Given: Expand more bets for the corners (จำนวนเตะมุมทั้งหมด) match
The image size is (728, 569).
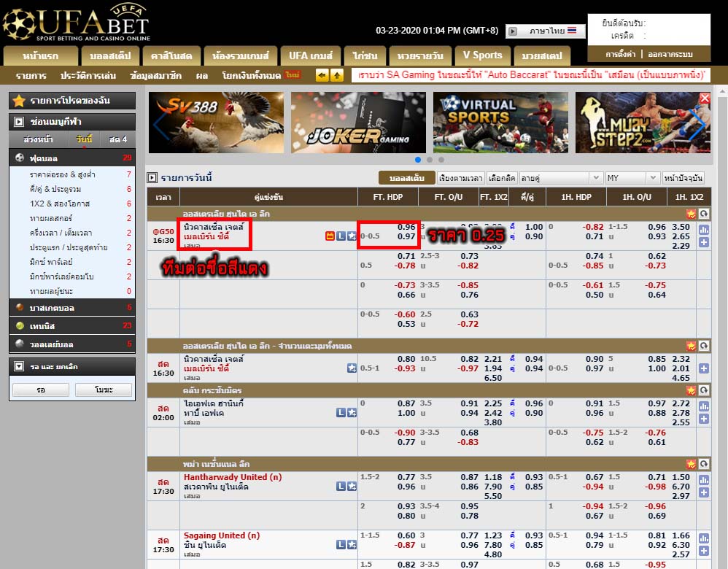Looking at the screenshot, I should 704,368.
